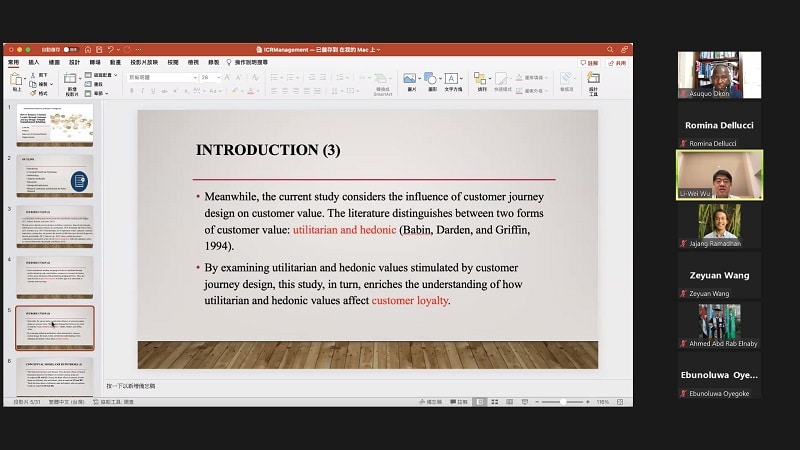The width and height of the screenshot is (800, 450).
Task: Click the zoom slider in status bar
Action: 565,402
